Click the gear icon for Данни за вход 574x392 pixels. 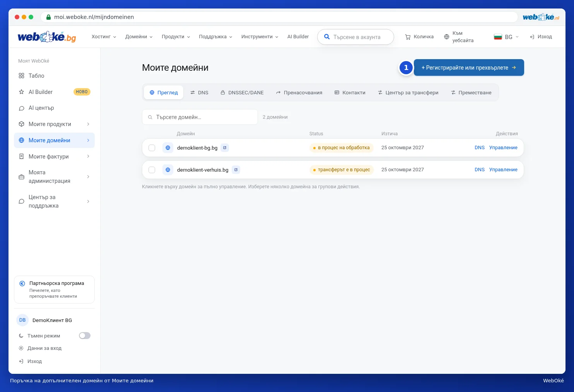coord(21,348)
